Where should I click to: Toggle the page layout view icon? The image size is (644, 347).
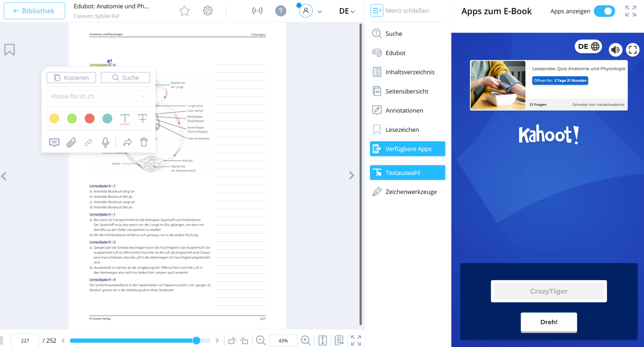point(339,341)
